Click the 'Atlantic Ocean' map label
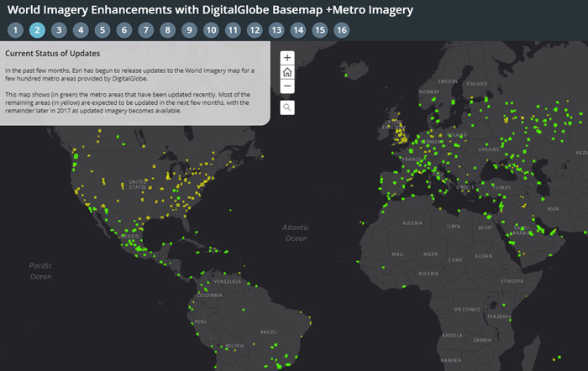Screen dimensions: 588x371 (296, 233)
